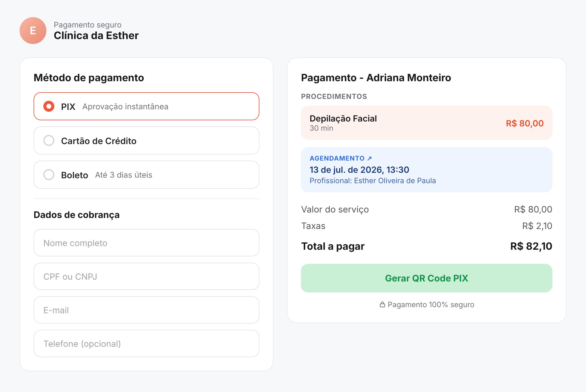Screen dimensions: 586x392
Task: Click into the E-mail field
Action: pos(146,310)
